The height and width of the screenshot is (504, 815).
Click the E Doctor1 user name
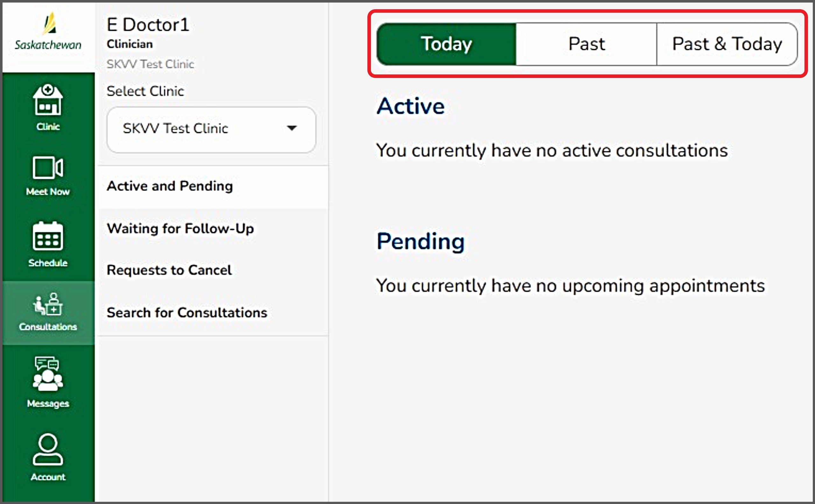pyautogui.click(x=148, y=25)
